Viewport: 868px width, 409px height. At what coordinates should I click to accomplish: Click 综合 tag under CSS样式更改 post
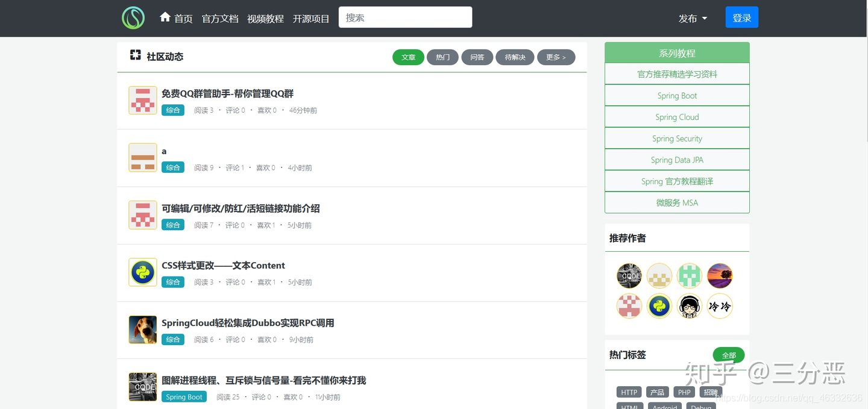click(173, 282)
